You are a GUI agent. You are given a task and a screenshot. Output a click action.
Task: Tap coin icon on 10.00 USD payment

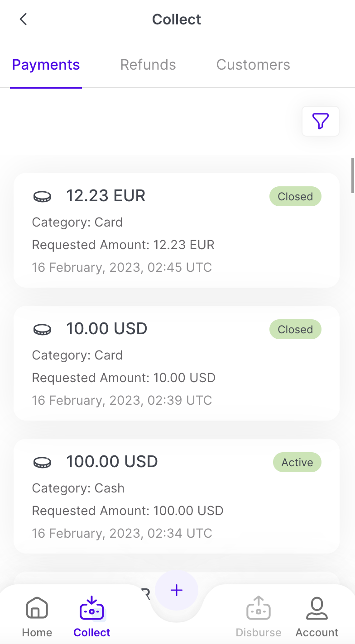pyautogui.click(x=43, y=329)
